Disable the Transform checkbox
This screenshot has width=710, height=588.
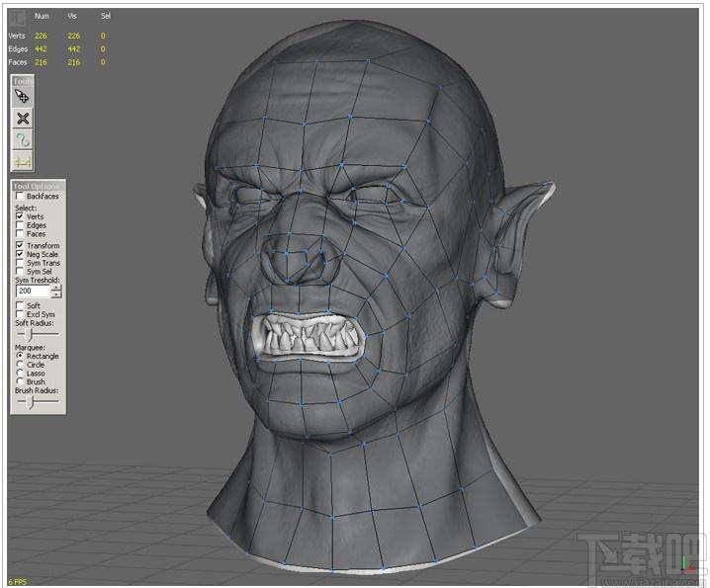pyautogui.click(x=20, y=245)
